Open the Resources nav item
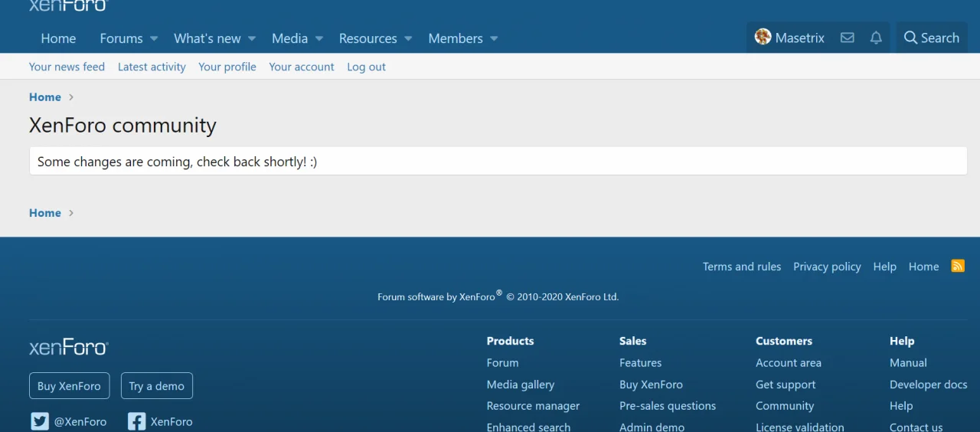 (368, 38)
